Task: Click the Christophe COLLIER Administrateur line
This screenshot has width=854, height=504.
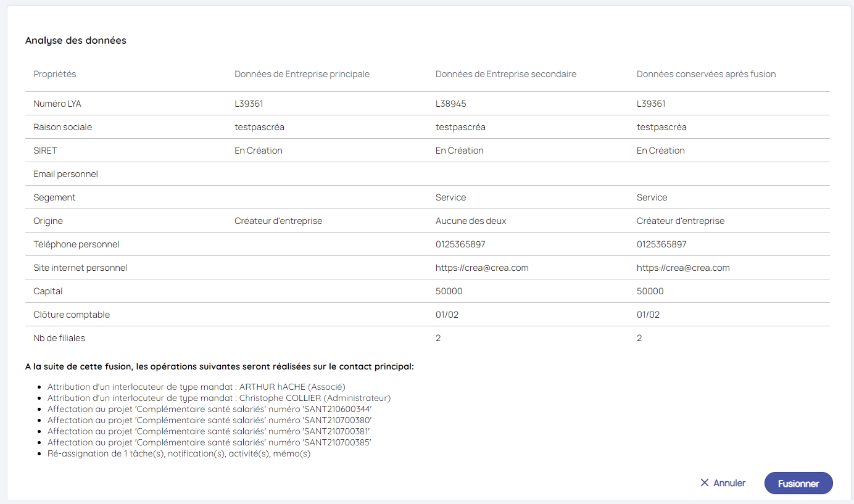Action: 218,399
